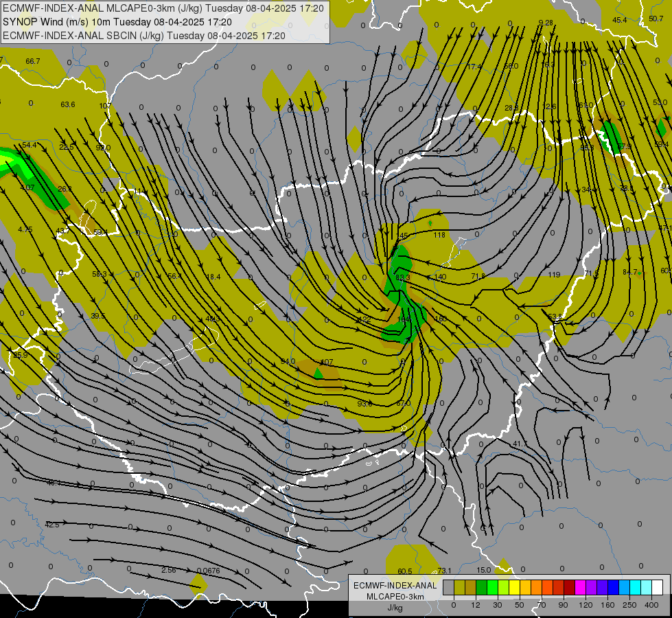Click the 122 value on the map
The width and height of the screenshot is (672, 618).
click(364, 319)
